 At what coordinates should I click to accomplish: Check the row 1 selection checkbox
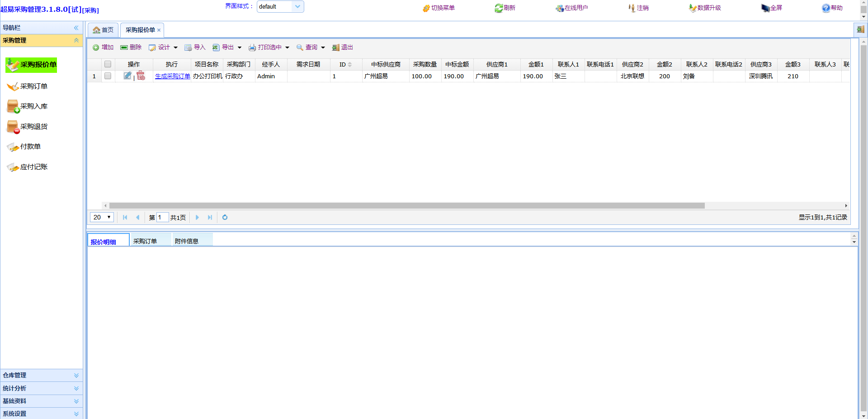point(108,76)
